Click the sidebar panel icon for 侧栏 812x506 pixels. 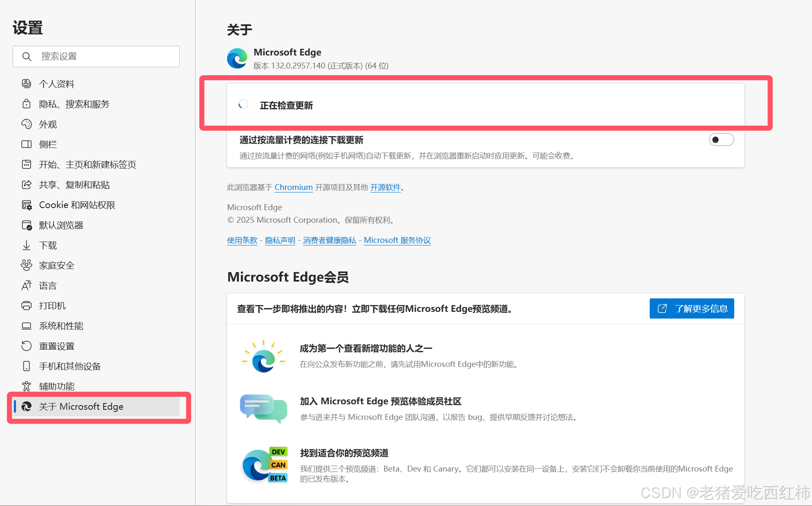[26, 144]
